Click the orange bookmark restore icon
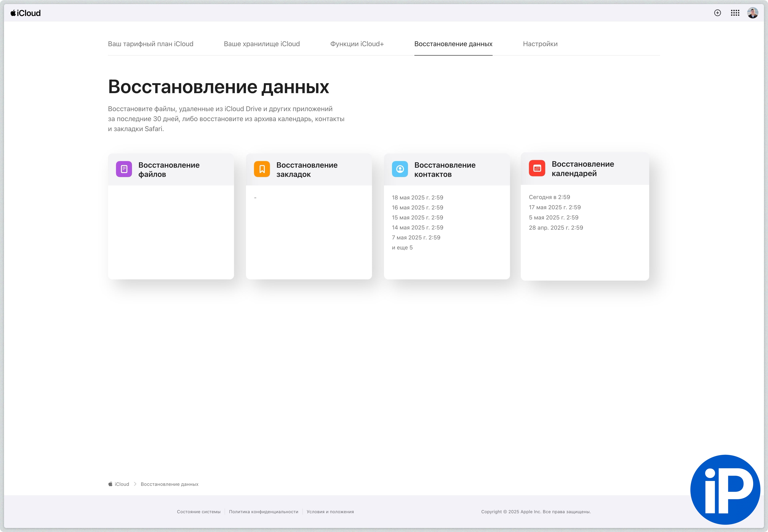Image resolution: width=768 pixels, height=532 pixels. pos(262,169)
